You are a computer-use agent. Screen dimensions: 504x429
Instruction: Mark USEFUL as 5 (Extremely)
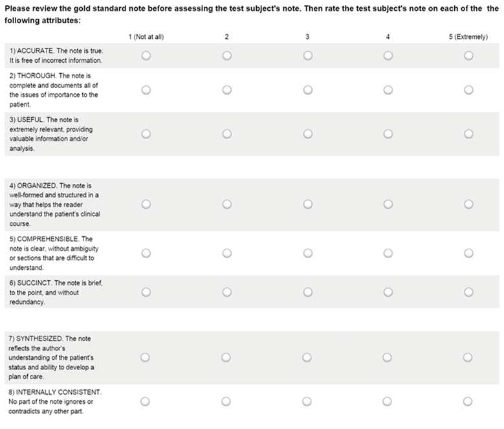tap(468, 134)
